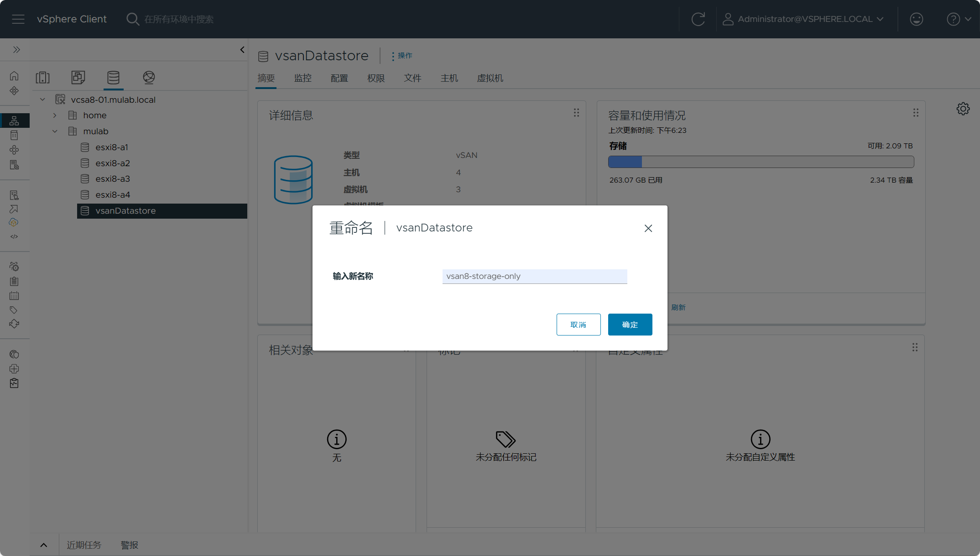Click the health clipboard sidebar icon
The width and height of the screenshot is (980, 556).
tap(14, 383)
